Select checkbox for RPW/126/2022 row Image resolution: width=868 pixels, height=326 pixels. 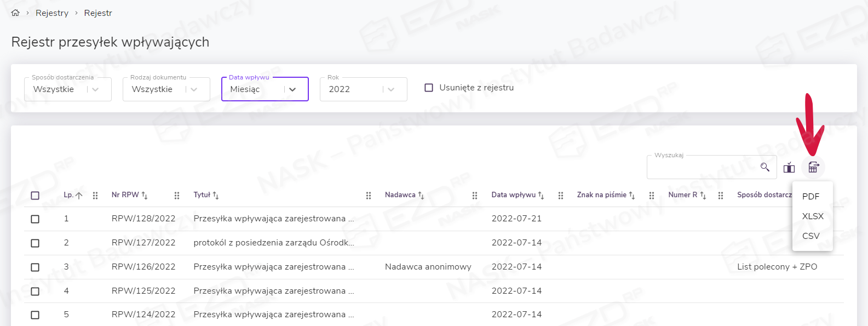[35, 267]
